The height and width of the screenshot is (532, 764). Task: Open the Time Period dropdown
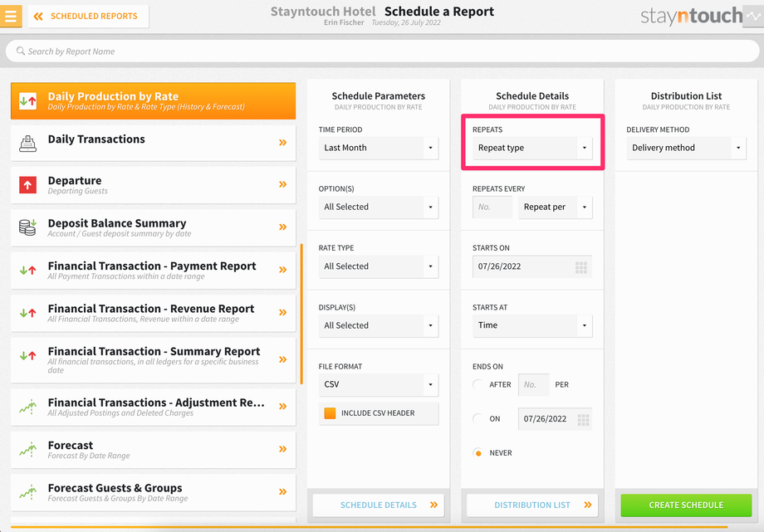pos(379,148)
